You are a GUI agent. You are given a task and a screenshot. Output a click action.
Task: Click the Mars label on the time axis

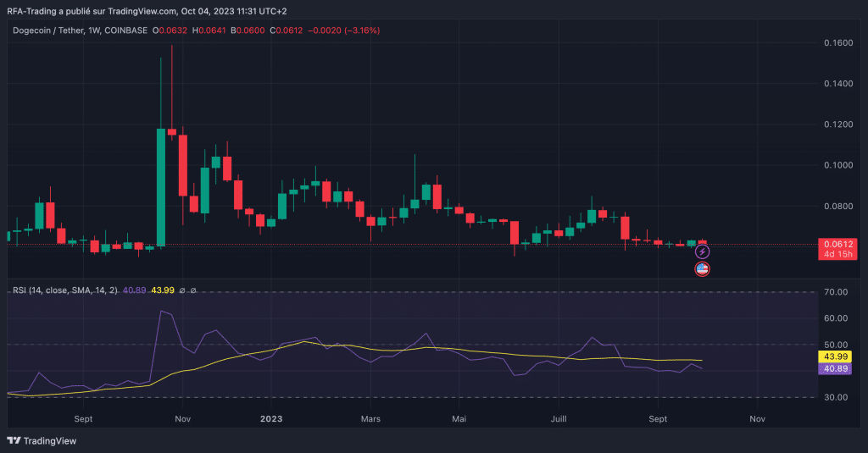(370, 418)
